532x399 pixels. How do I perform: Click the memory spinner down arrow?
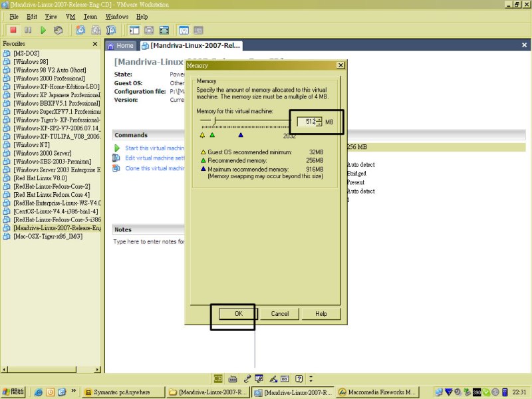(x=319, y=124)
